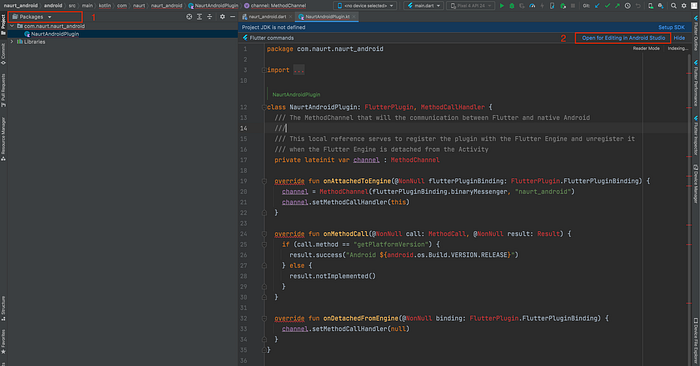Fold the NaurtAndroidPlugin class at line 12

coord(264,107)
